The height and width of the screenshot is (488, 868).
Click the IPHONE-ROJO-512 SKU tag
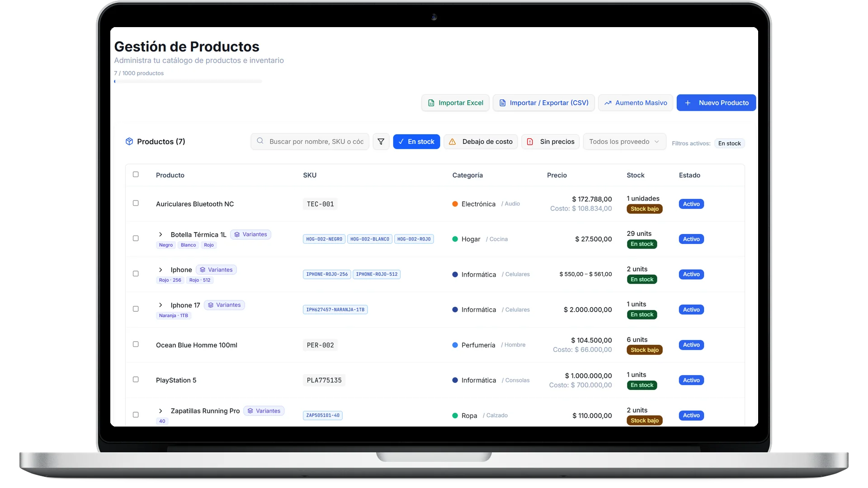pyautogui.click(x=377, y=274)
